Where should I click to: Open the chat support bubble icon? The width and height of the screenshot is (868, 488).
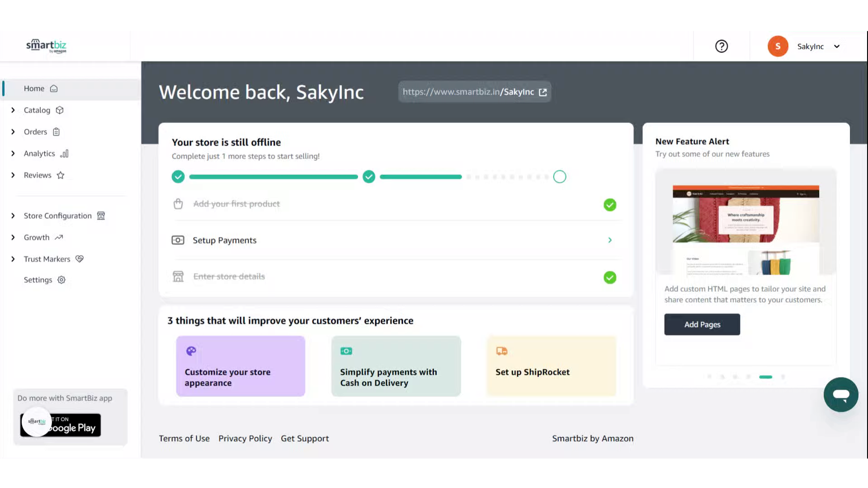click(841, 395)
